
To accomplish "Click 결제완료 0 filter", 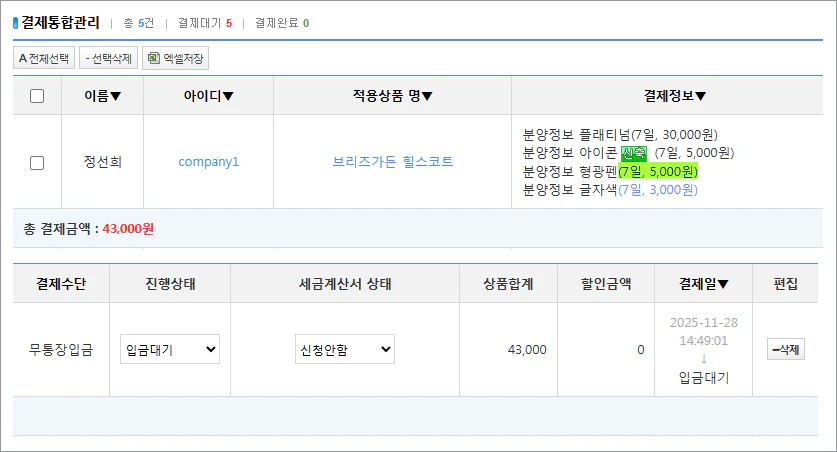I will tap(282, 23).
